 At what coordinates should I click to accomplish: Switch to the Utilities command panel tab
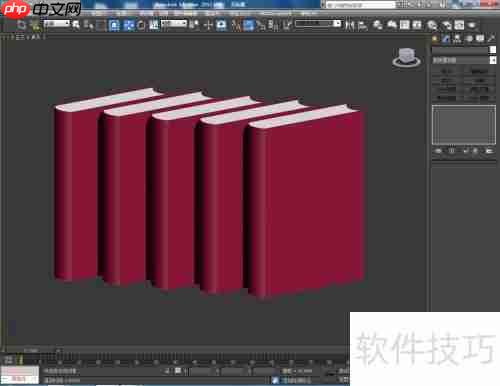tap(491, 39)
